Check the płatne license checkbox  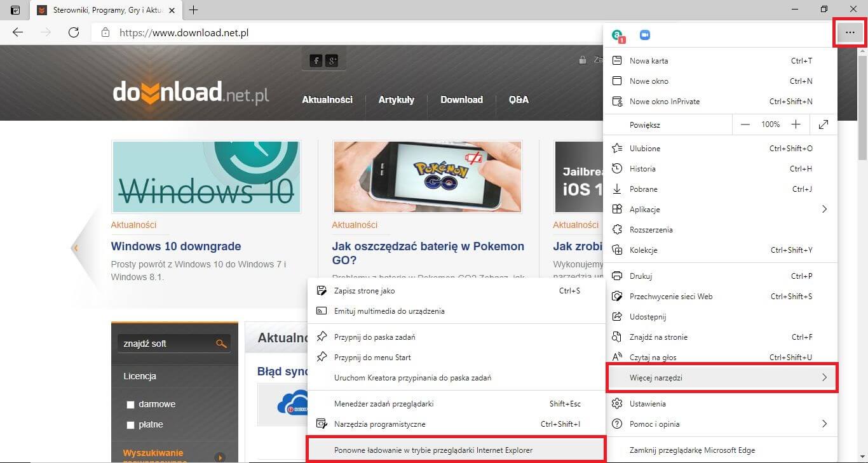(x=131, y=425)
